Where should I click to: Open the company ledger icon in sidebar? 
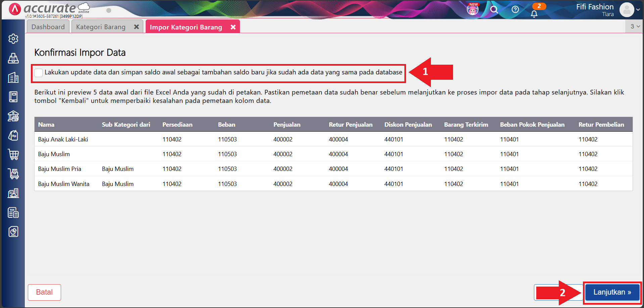13,77
